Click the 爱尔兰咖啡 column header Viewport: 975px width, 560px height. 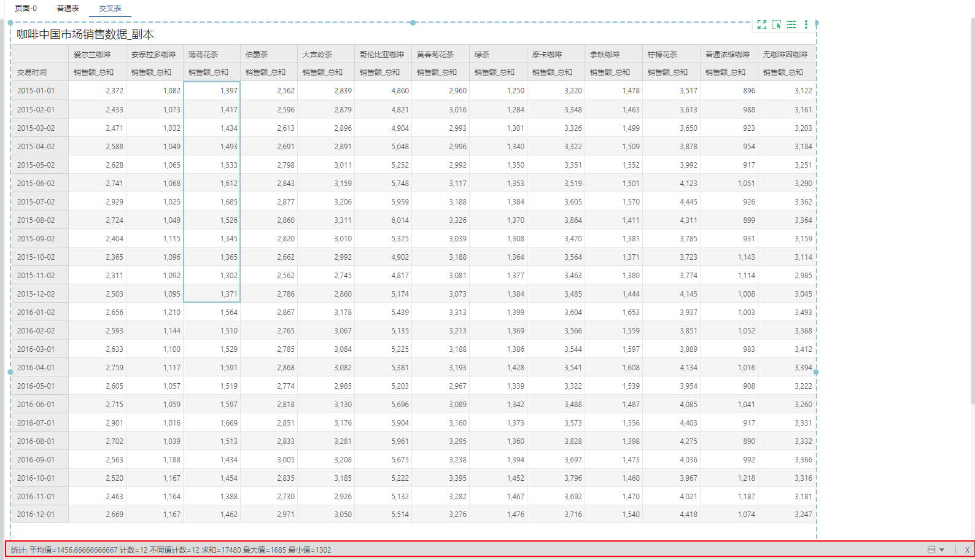[92, 55]
